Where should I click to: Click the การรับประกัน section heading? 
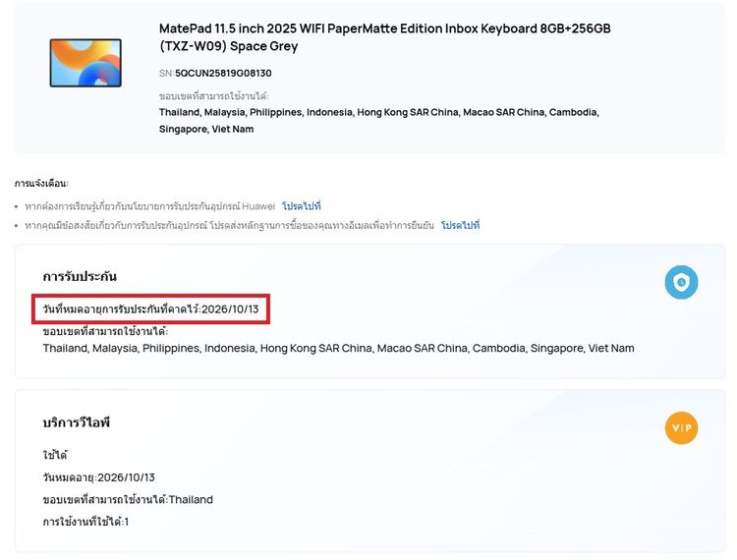pyautogui.click(x=80, y=276)
